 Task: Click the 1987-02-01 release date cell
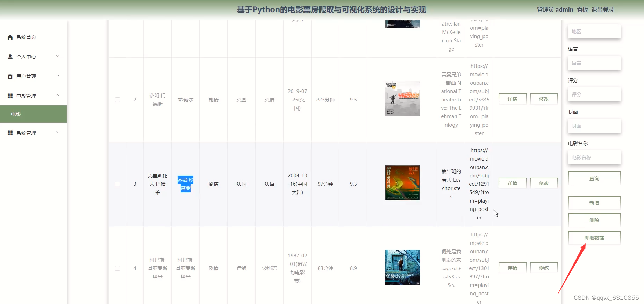click(298, 268)
